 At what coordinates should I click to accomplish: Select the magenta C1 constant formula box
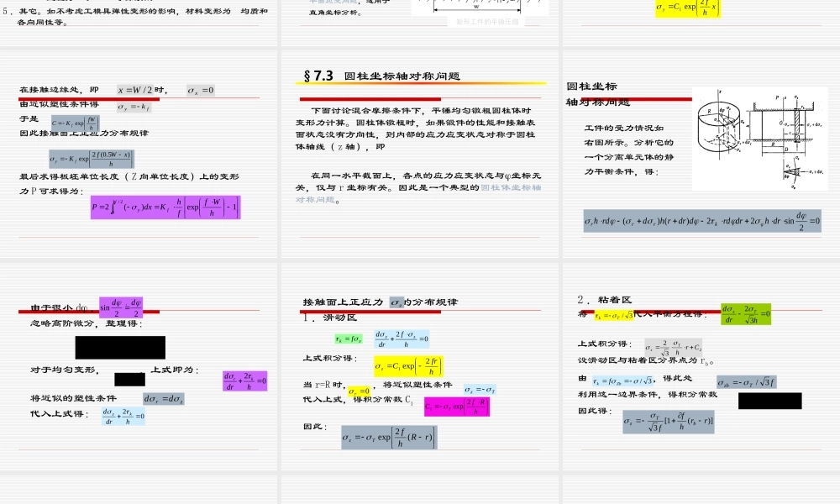pos(458,407)
